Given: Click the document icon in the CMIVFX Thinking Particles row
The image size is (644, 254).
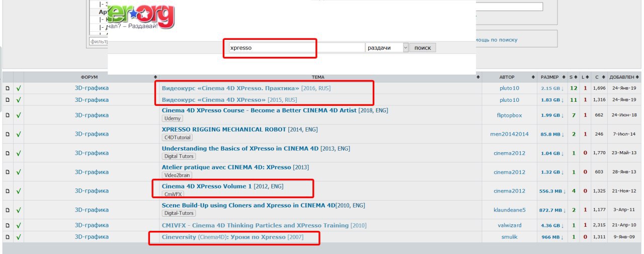Looking at the screenshot, I should coord(8,225).
